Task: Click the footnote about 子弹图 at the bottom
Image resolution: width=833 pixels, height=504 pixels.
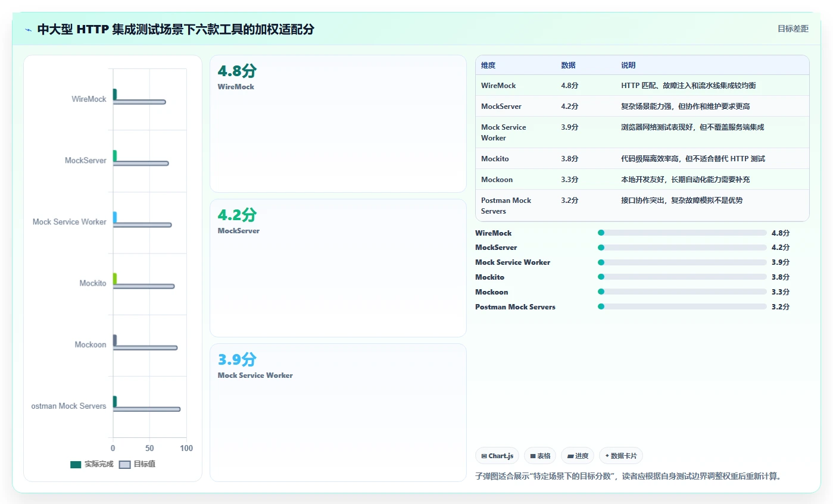Action: click(x=628, y=476)
